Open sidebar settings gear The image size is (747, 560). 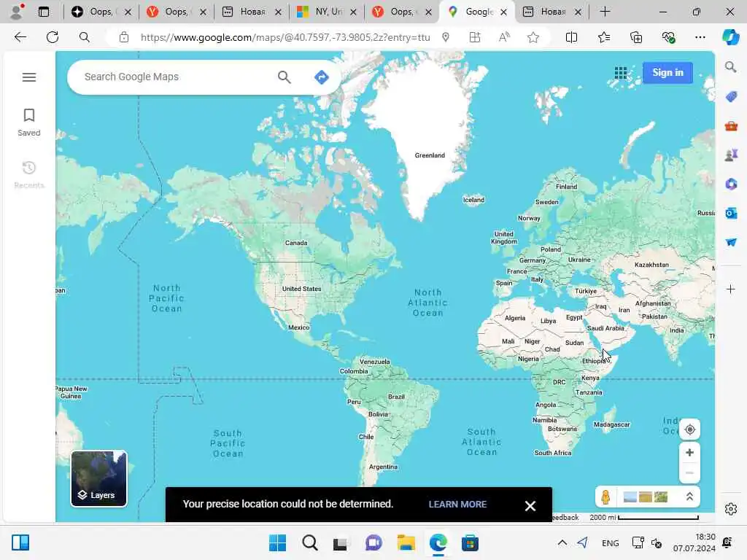(x=731, y=509)
